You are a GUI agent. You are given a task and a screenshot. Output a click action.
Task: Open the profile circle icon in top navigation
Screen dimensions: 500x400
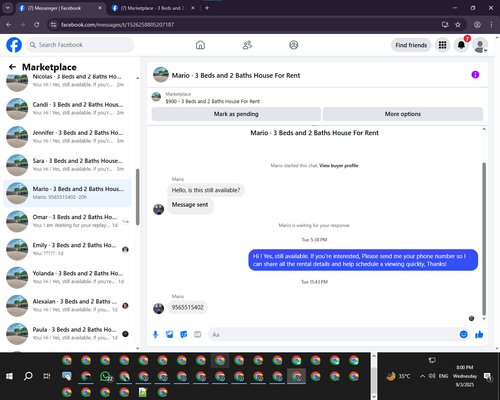click(x=294, y=45)
